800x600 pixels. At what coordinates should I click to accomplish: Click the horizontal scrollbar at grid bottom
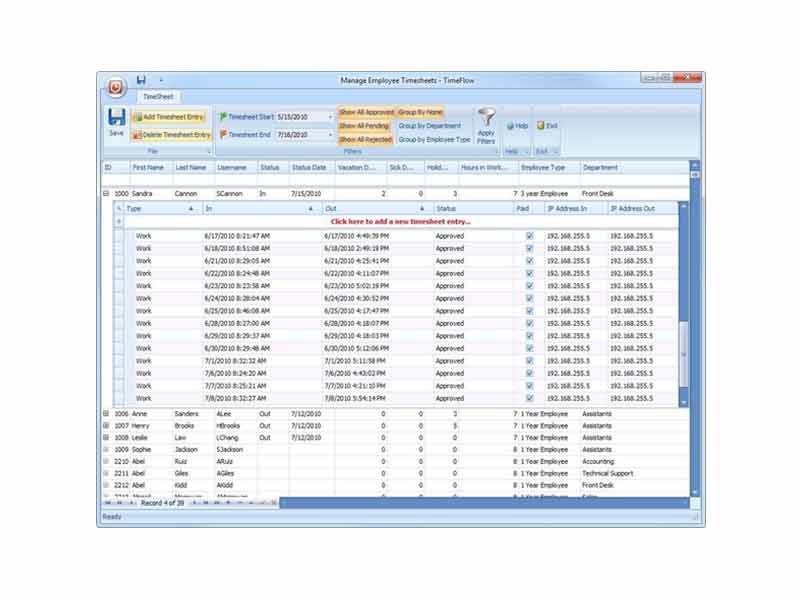click(485, 503)
